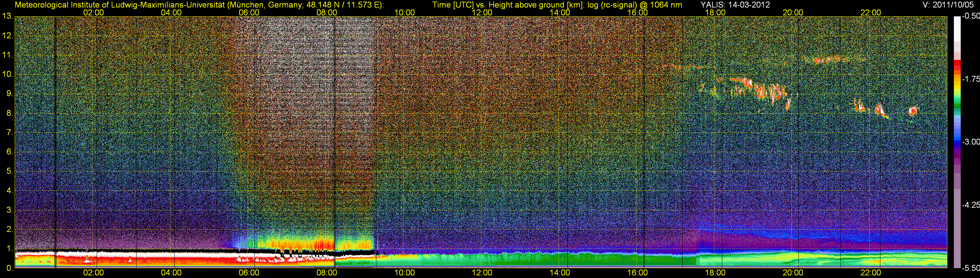
Task: Click the 18:00 label on the top time axis
Action: [x=715, y=12]
